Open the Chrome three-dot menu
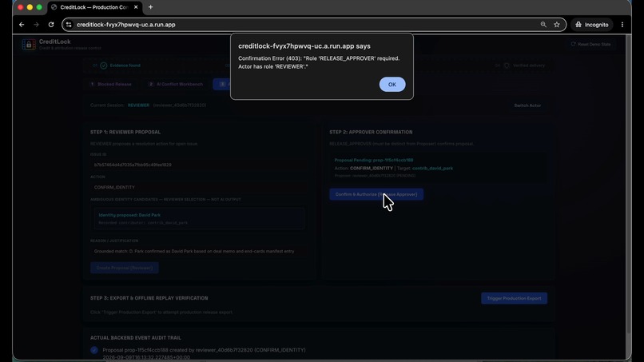 [x=622, y=25]
